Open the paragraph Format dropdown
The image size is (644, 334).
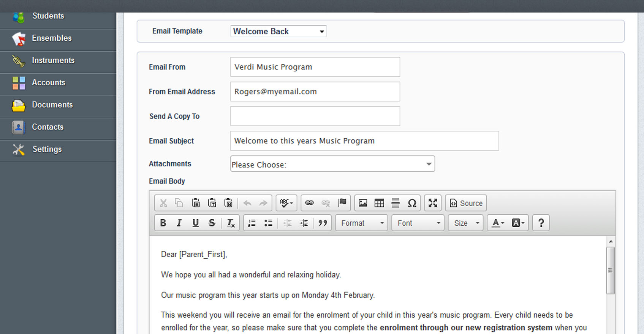point(361,223)
